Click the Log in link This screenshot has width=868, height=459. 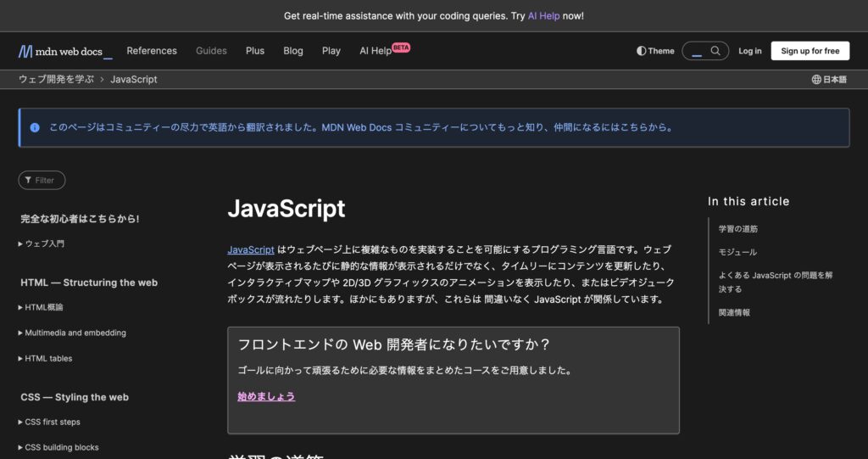coord(749,51)
